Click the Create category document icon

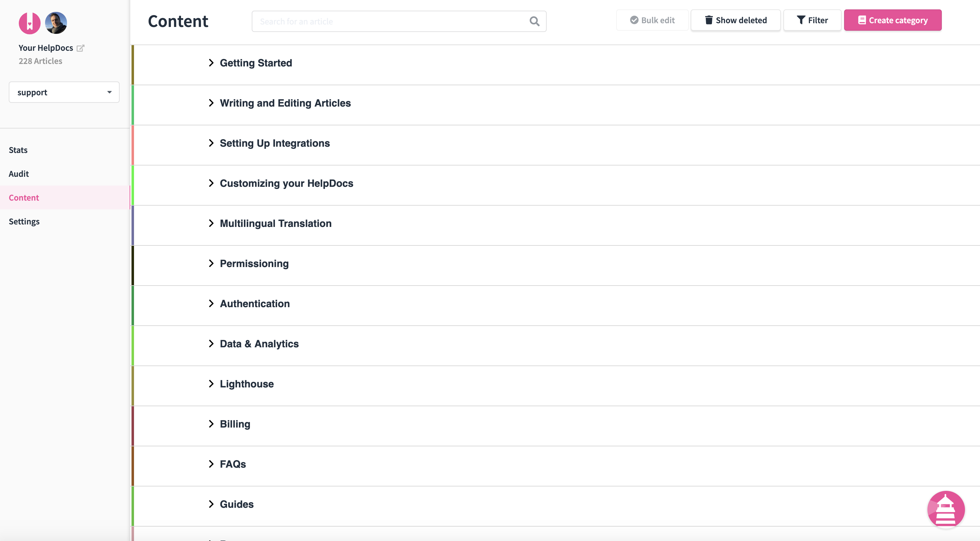(x=862, y=20)
